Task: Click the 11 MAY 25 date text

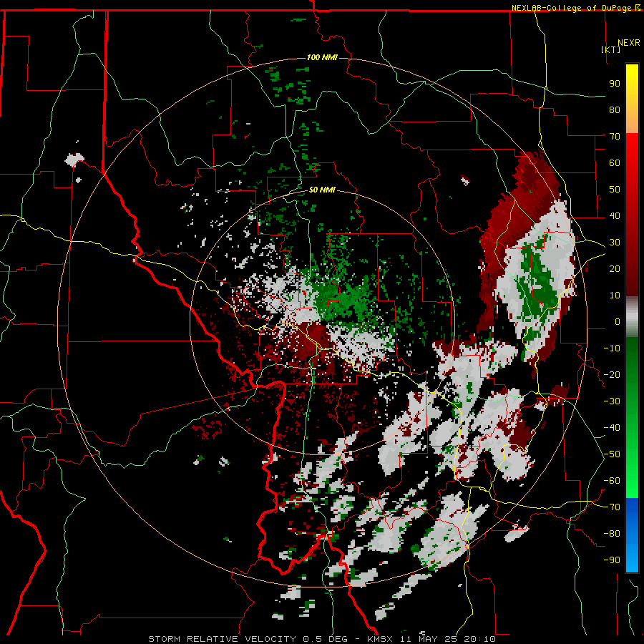Action: pos(429,639)
